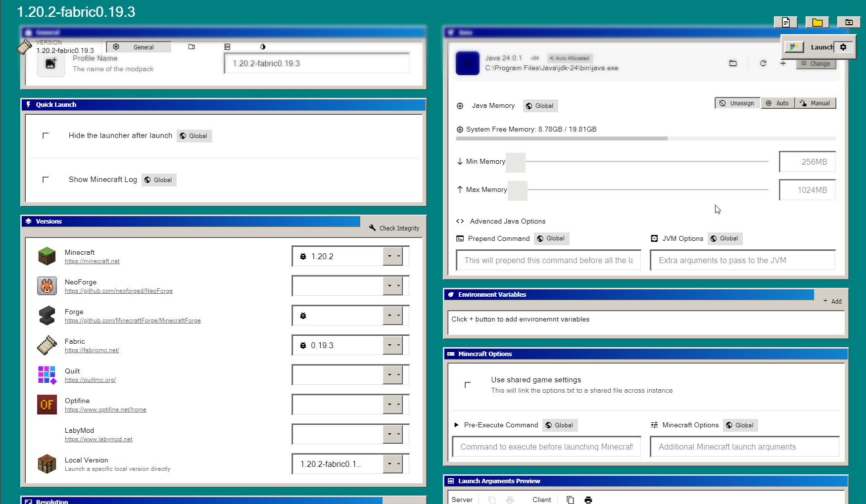Click the upload folder icon button at top right
This screenshot has height=504, width=866.
click(x=849, y=22)
